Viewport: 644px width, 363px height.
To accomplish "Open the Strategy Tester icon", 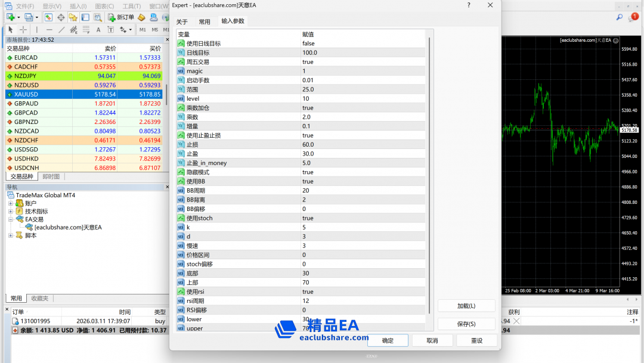I will [x=97, y=17].
